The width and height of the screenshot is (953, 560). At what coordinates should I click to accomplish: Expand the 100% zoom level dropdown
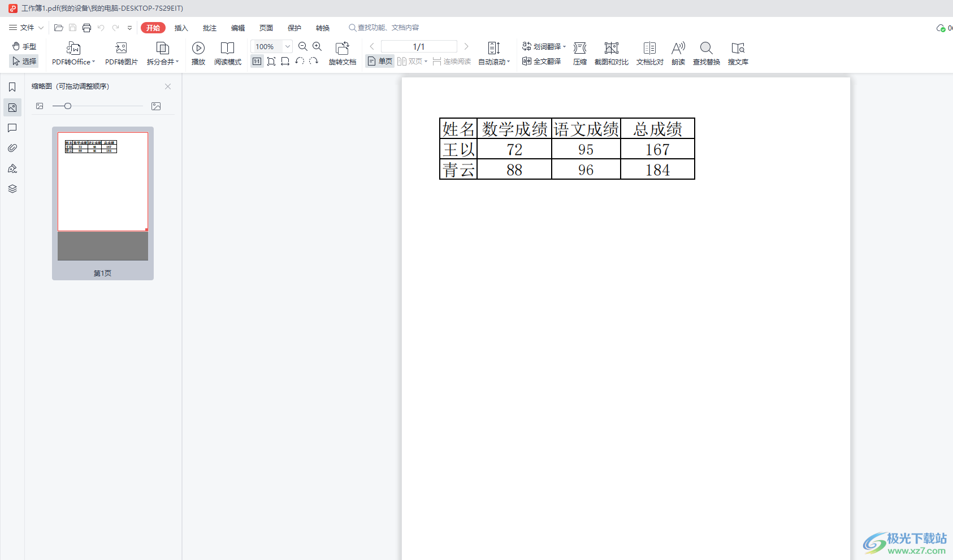[x=288, y=46]
